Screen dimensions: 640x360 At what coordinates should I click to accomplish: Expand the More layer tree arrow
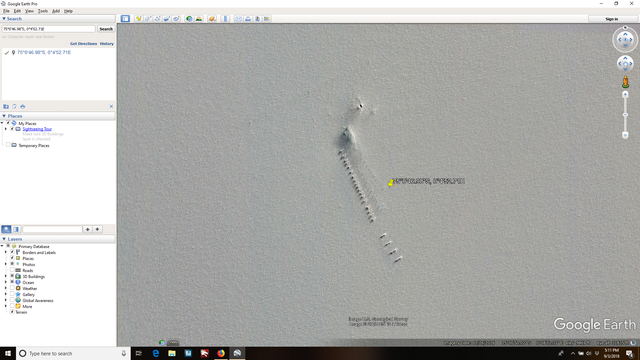6,306
